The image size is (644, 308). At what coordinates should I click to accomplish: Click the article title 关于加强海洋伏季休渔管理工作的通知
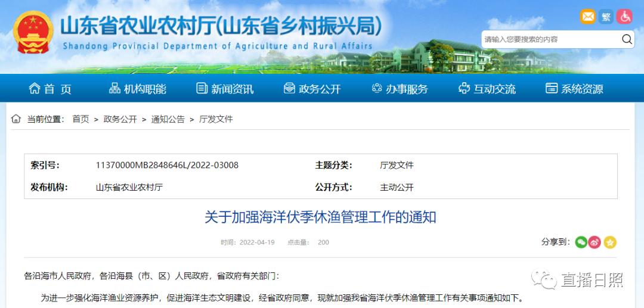point(320,217)
